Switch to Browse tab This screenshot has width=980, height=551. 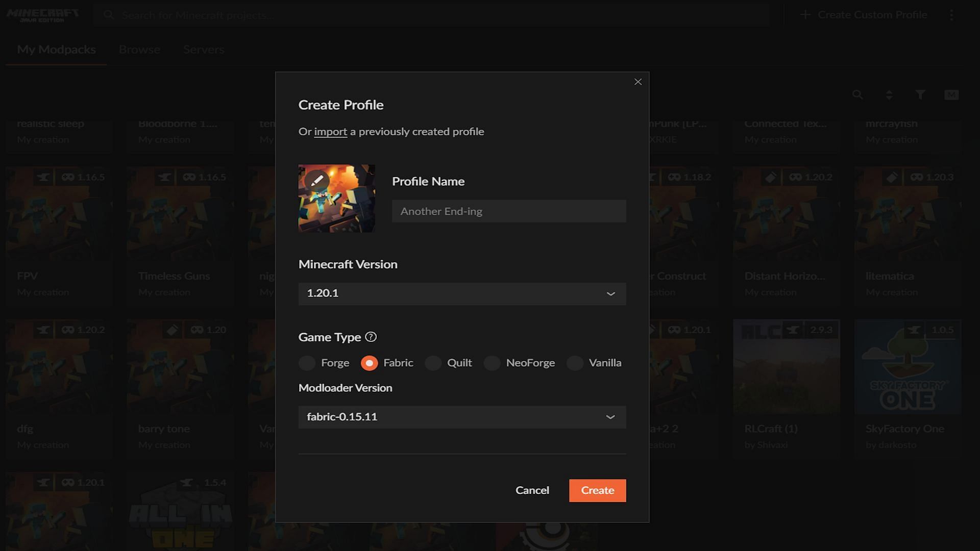[x=139, y=49]
